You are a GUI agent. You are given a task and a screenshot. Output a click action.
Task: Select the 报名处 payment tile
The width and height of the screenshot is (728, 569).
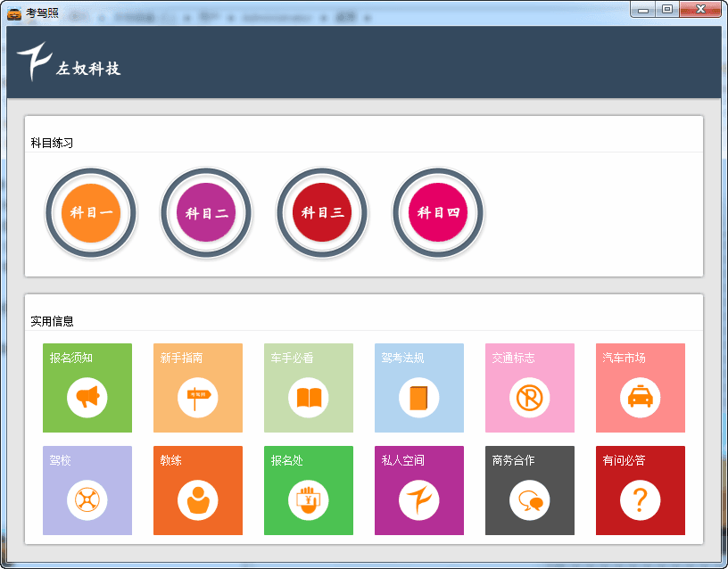[x=309, y=491]
